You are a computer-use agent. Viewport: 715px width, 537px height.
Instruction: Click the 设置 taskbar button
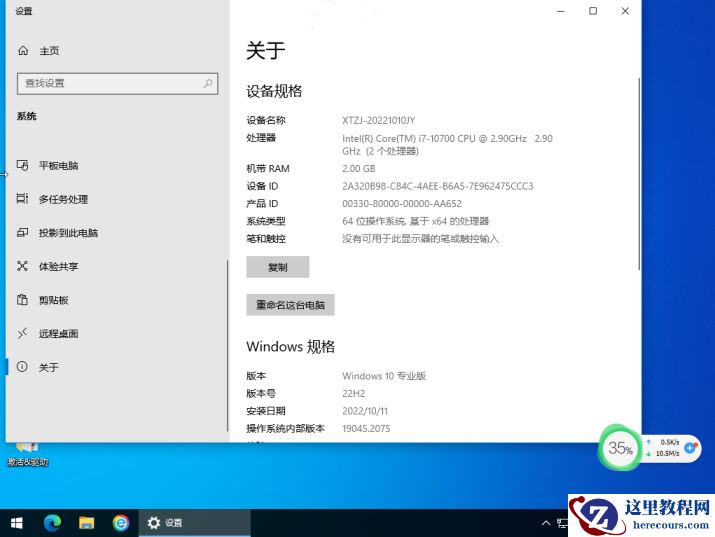(x=195, y=523)
